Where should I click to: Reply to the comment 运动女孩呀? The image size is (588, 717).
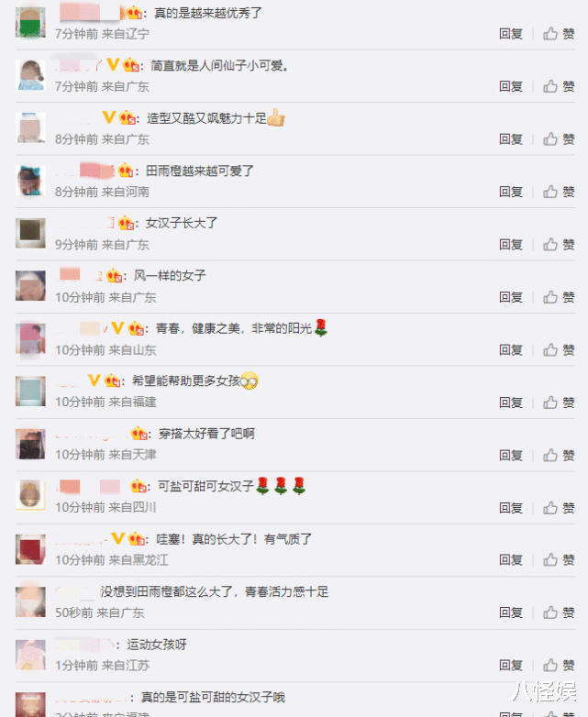tap(511, 666)
